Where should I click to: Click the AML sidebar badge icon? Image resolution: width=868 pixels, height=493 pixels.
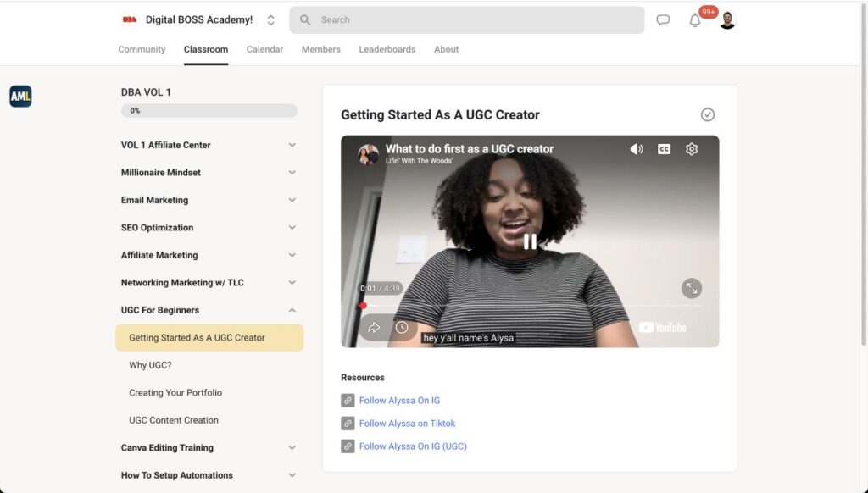(x=20, y=97)
